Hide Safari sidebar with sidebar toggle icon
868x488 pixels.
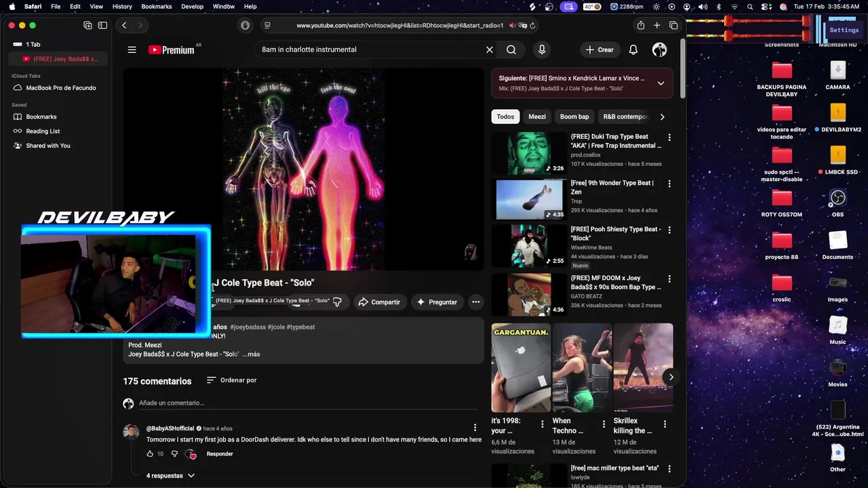pyautogui.click(x=102, y=25)
